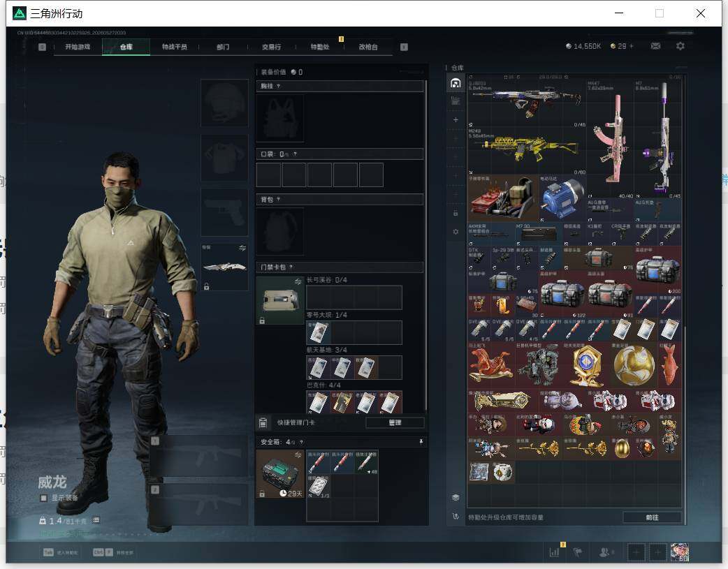Screen dimensions: 728x569
Task: Click the left arrow beside the tab bar
Action: (42, 47)
